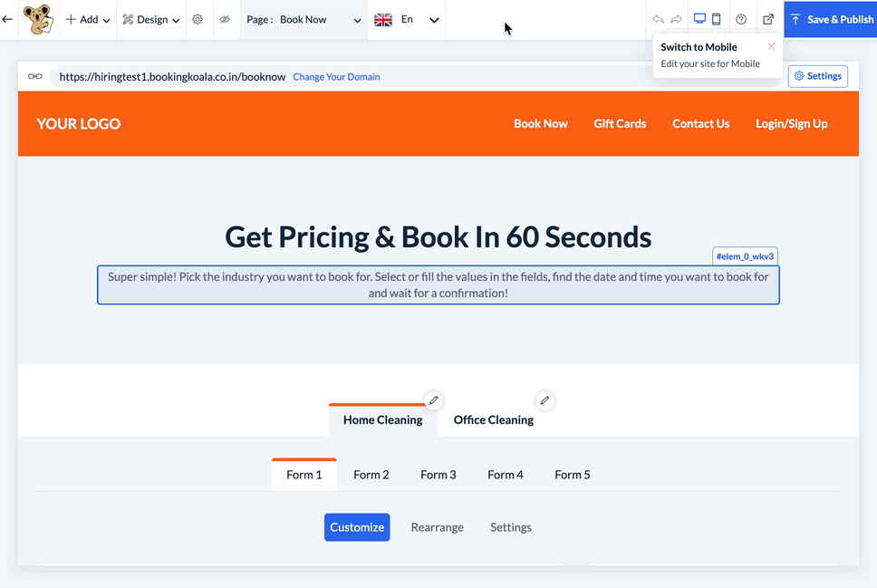
Task: Switch to mobile view
Action: point(716,19)
